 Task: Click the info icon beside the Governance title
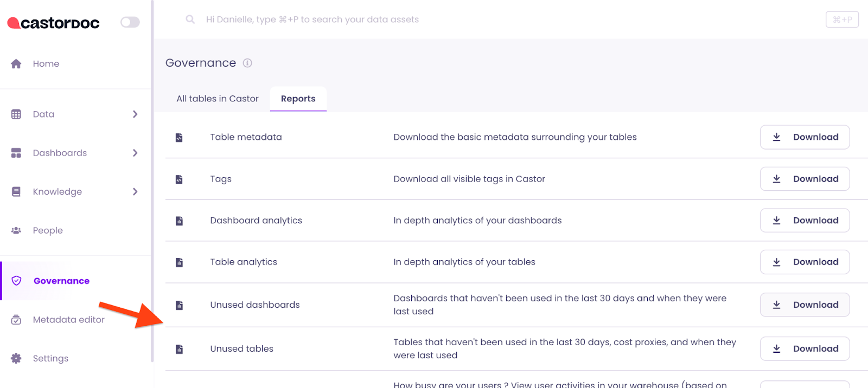pos(247,63)
